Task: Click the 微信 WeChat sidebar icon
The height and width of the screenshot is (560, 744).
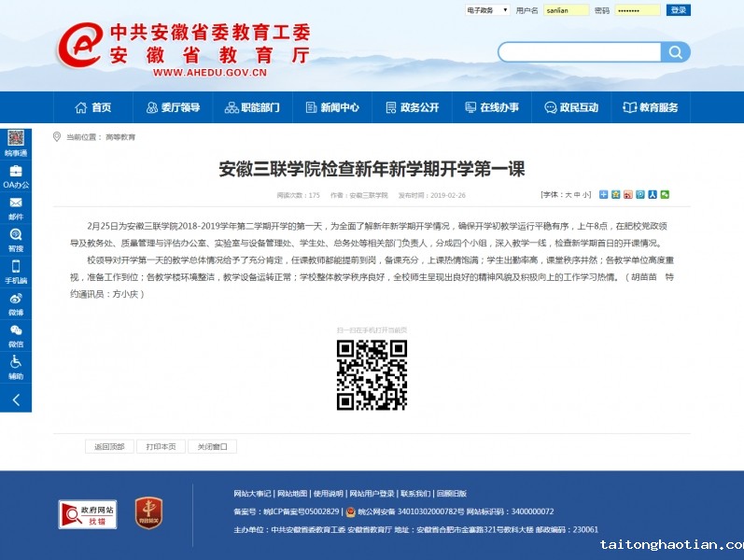Action: pos(16,334)
